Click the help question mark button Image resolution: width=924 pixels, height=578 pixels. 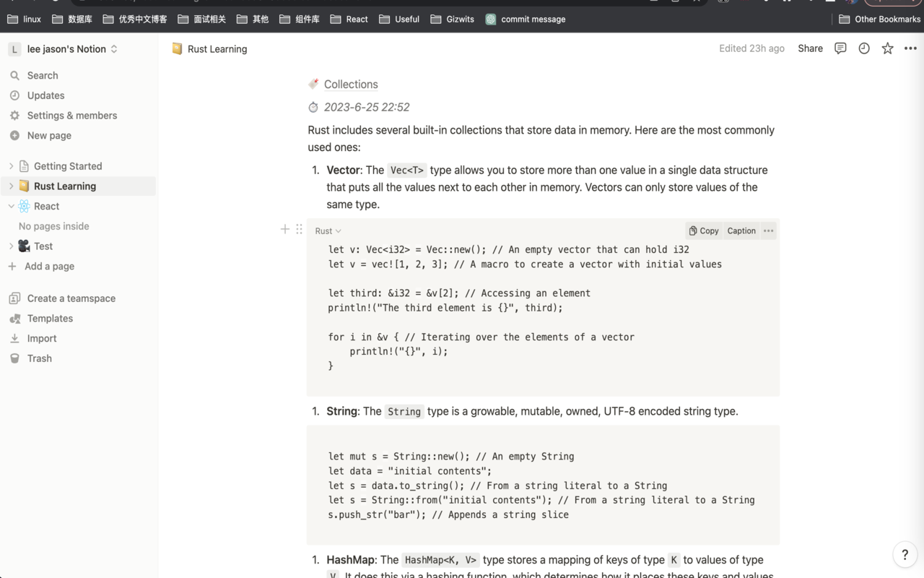click(x=905, y=554)
